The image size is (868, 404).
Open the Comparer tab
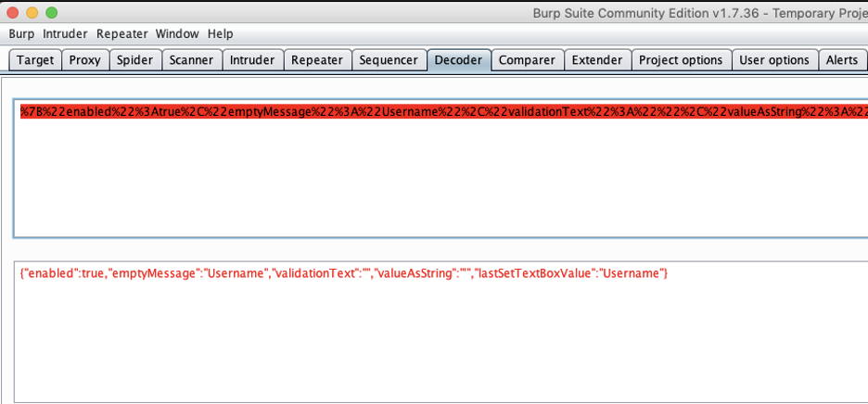527,60
